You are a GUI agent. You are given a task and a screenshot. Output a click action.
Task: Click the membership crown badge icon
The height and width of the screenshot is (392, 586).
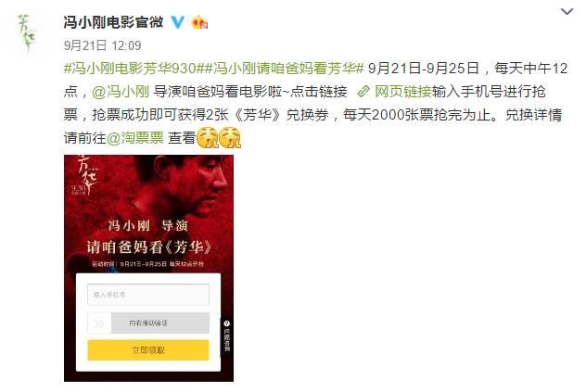point(199,23)
